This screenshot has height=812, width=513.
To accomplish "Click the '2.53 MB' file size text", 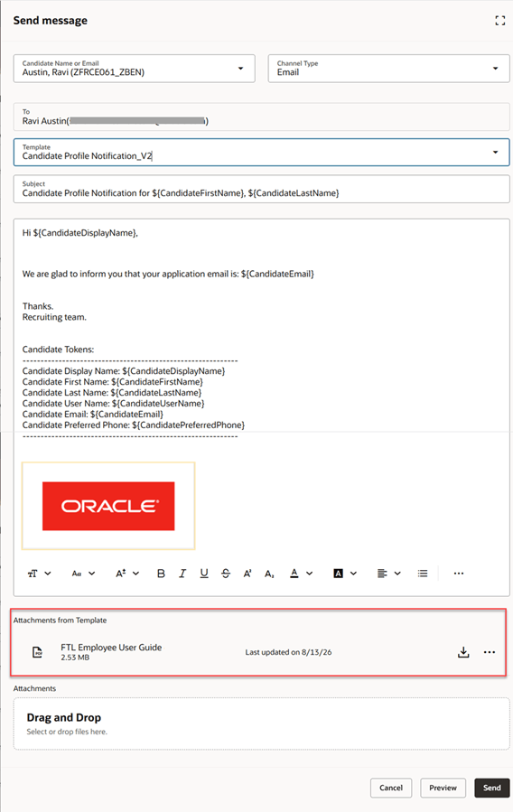I will click(75, 658).
